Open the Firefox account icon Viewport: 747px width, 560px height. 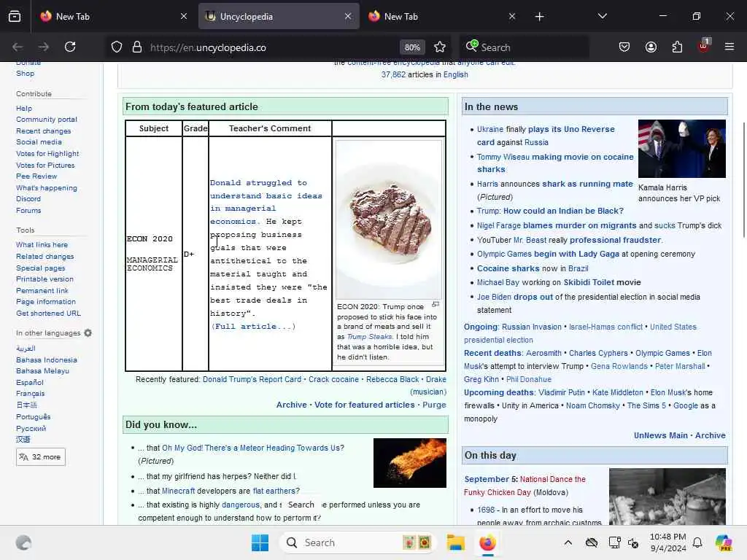click(x=651, y=47)
